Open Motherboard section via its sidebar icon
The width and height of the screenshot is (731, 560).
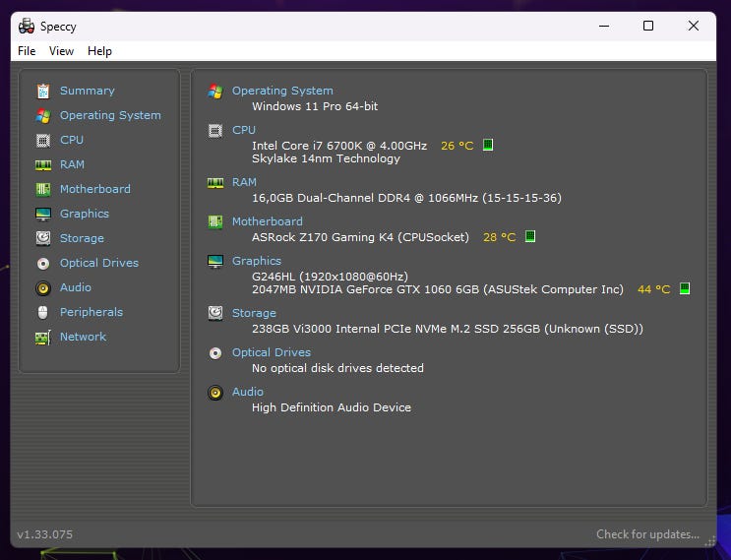coord(42,189)
